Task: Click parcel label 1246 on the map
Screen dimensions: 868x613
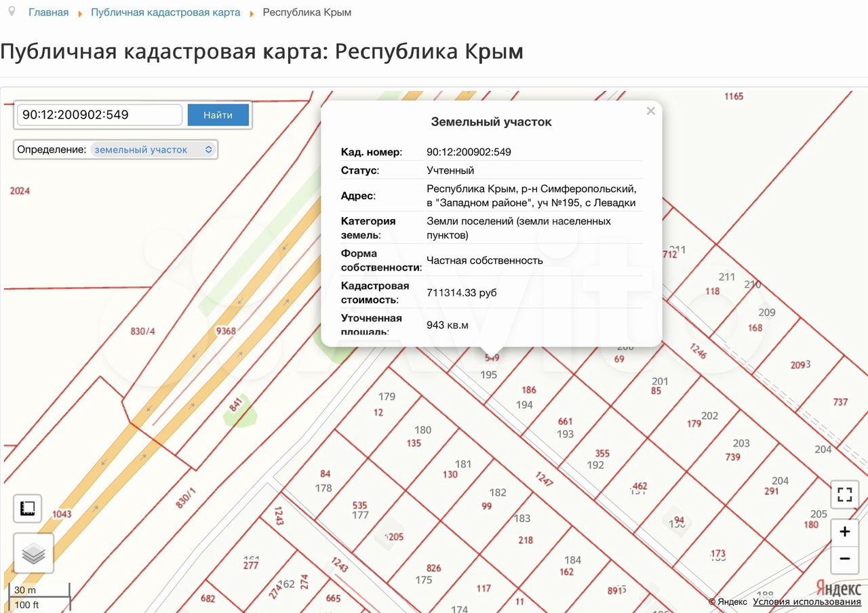Action: click(698, 350)
